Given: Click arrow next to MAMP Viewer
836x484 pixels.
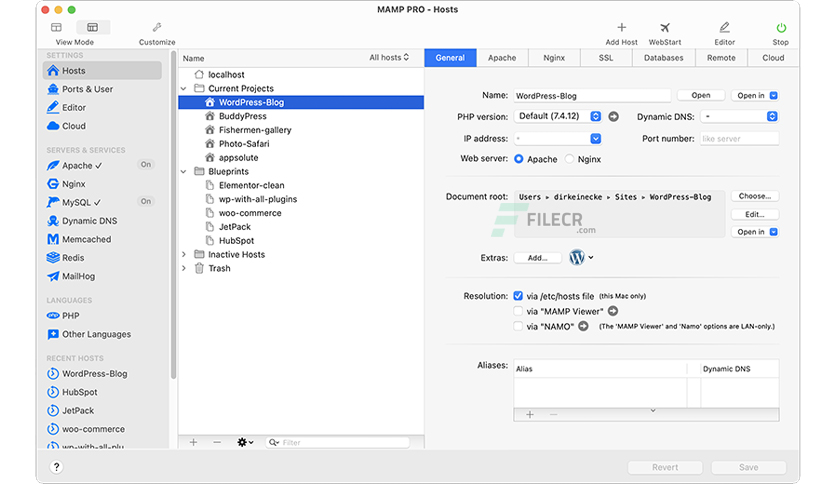Looking at the screenshot, I should [613, 311].
